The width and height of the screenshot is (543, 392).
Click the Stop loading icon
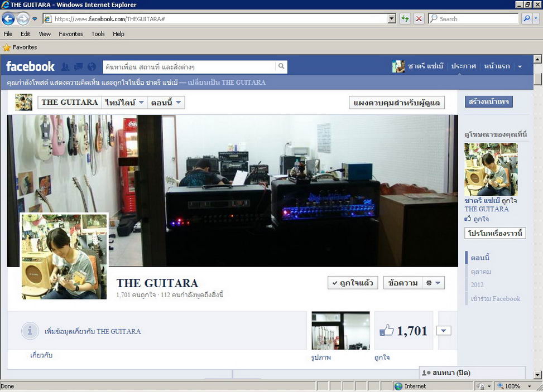(x=419, y=19)
